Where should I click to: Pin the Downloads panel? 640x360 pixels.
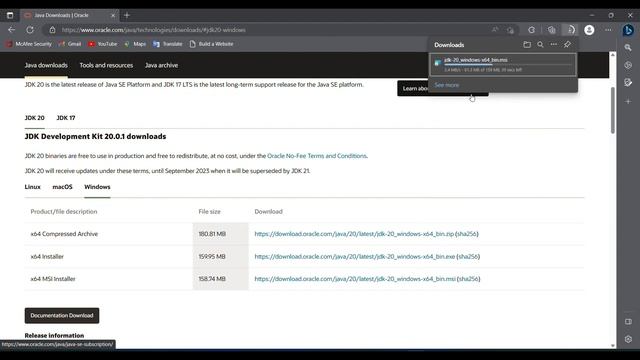point(567,44)
